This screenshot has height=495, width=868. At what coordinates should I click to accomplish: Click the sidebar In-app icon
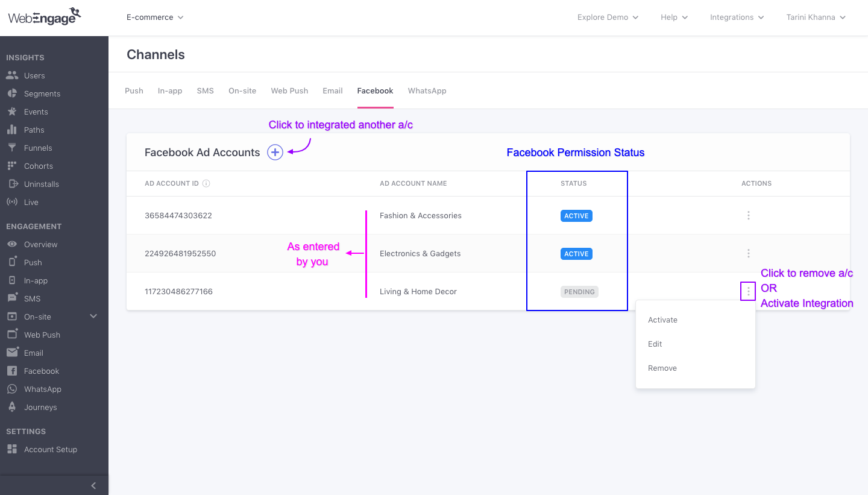point(12,280)
